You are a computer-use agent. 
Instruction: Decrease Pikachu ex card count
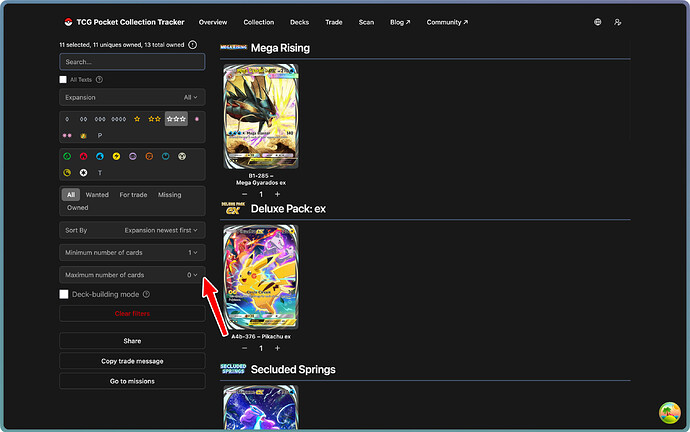coord(245,348)
